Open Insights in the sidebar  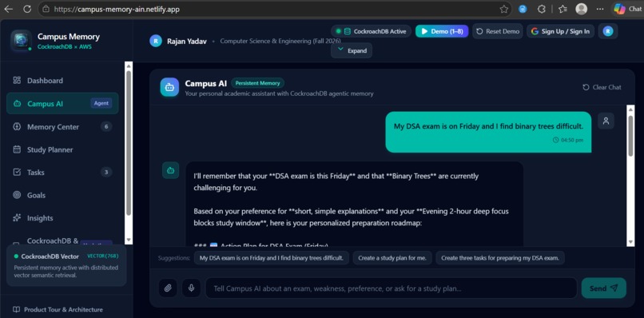click(62, 218)
